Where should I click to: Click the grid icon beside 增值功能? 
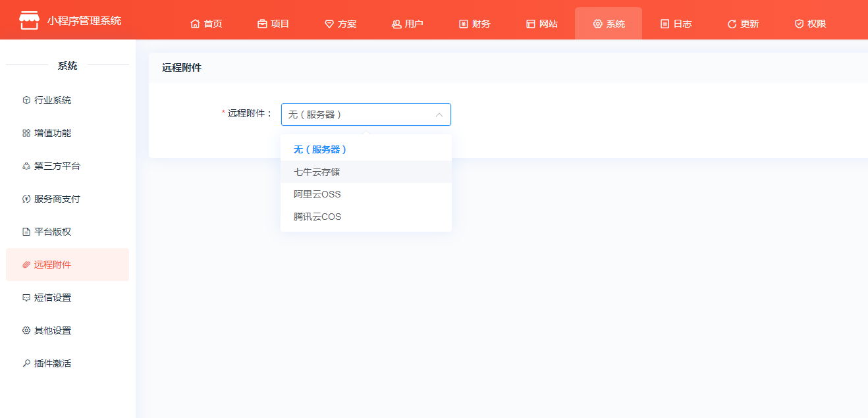point(26,133)
